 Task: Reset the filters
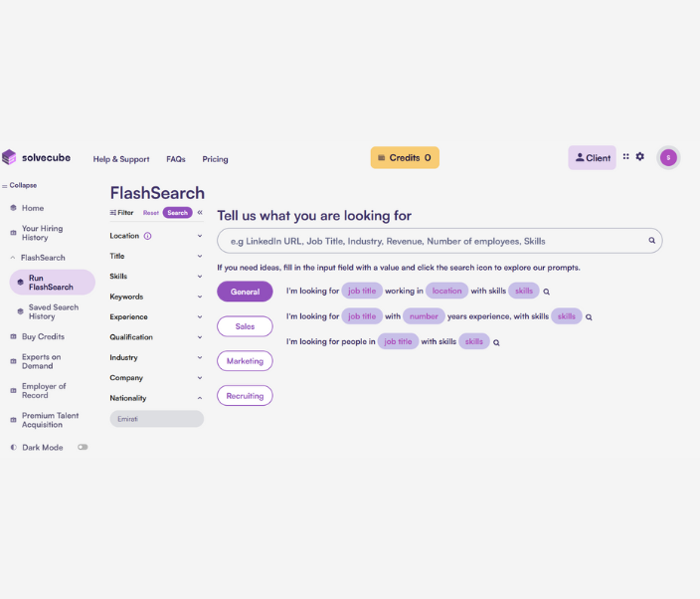(150, 213)
